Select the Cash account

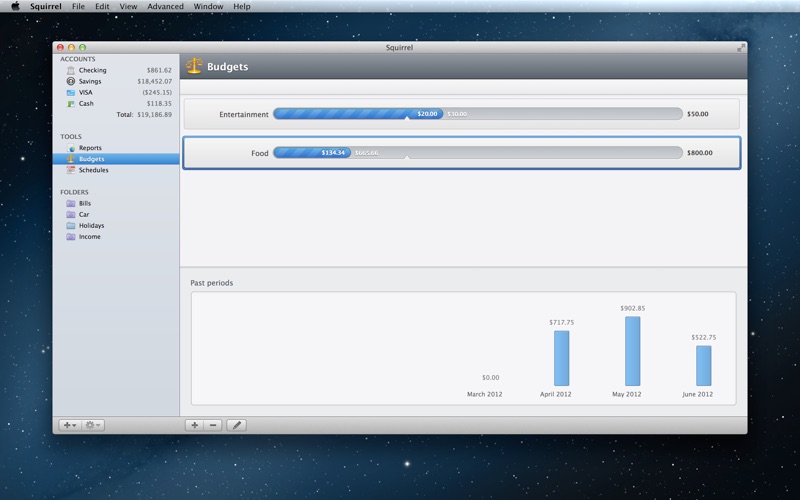coord(86,103)
